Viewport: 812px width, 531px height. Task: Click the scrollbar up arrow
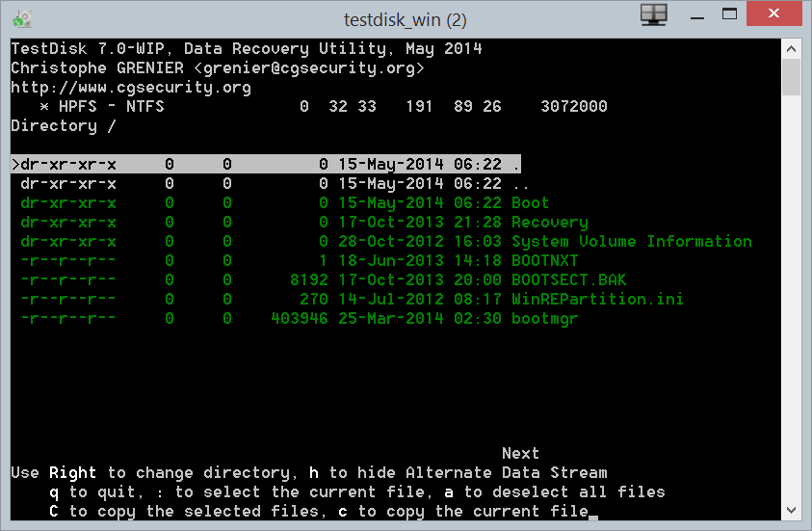(791, 47)
